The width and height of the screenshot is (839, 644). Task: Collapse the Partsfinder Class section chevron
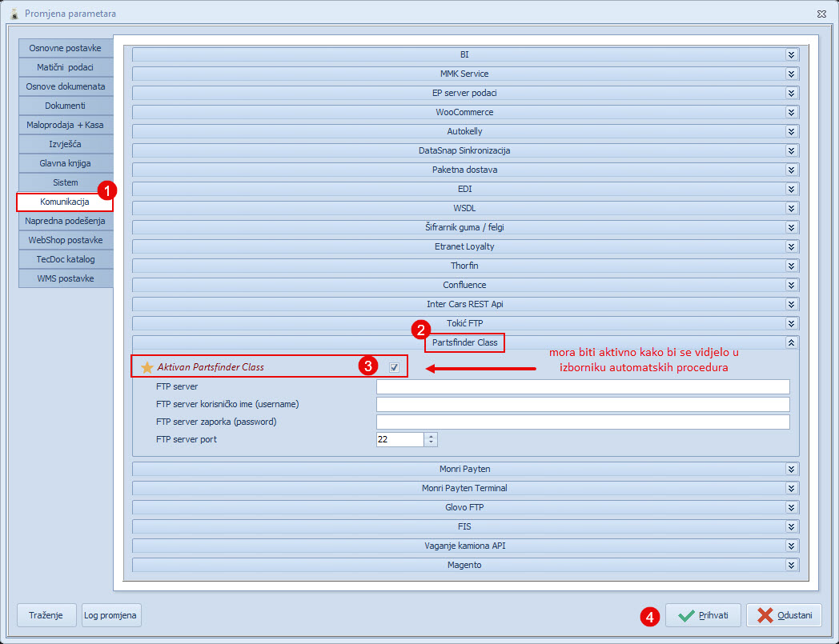click(x=791, y=342)
